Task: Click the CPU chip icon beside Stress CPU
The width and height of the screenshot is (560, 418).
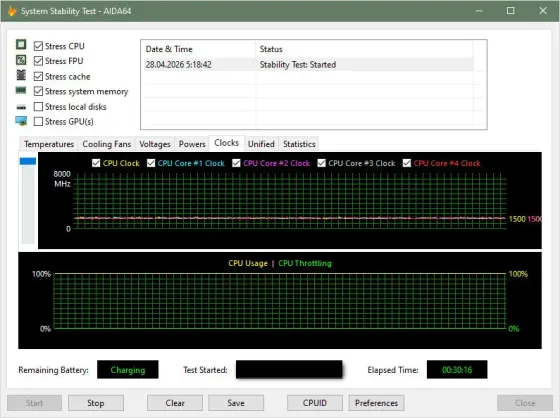Action: (x=21, y=45)
